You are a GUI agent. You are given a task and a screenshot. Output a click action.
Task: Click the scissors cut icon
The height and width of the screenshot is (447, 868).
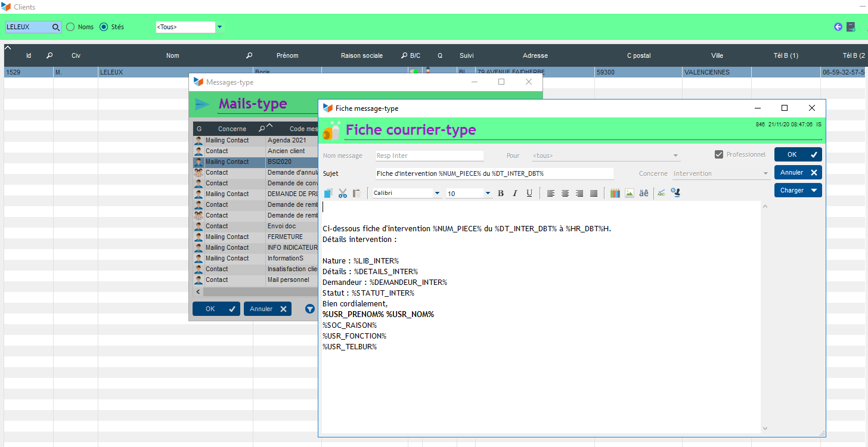coord(343,193)
